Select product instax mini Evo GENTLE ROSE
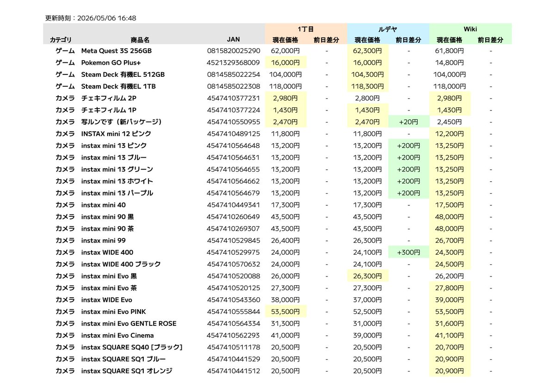555x392 pixels. 129,324
